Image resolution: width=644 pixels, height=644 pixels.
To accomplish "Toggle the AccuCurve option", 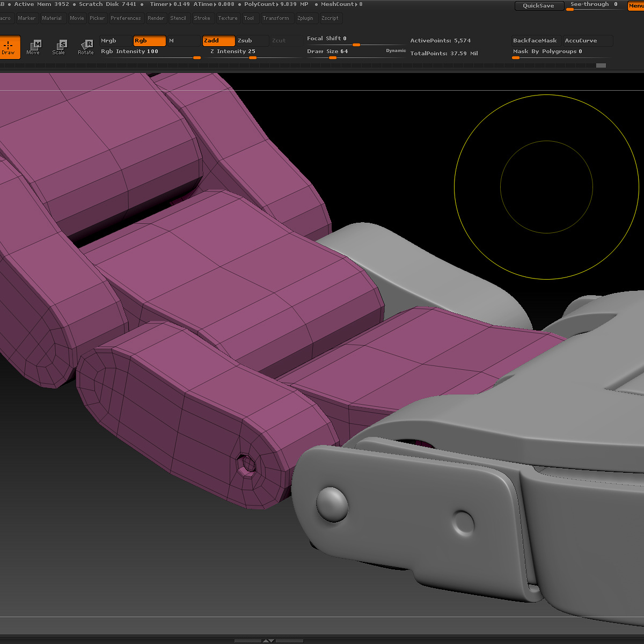I will [588, 41].
